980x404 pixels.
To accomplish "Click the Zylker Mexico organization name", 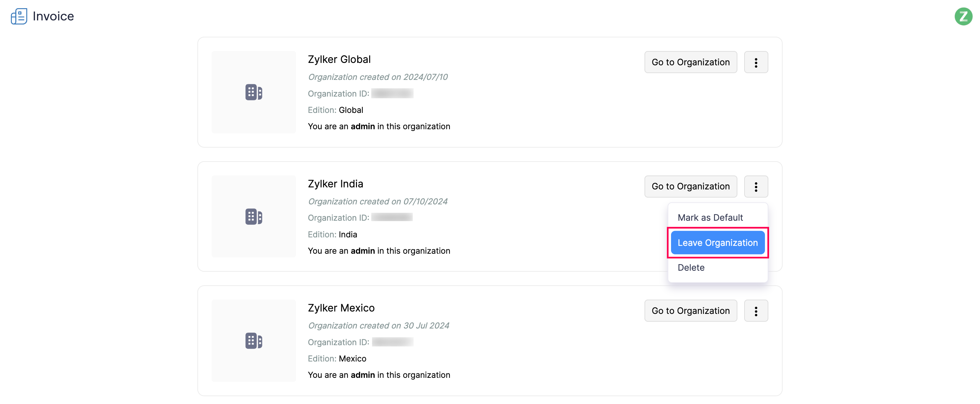I will pos(341,308).
